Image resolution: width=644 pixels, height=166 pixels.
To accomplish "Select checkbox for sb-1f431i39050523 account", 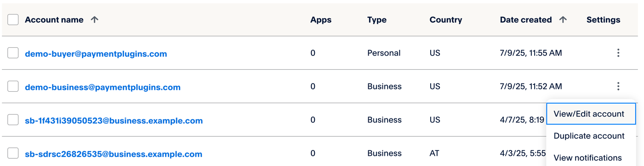I will (13, 120).
